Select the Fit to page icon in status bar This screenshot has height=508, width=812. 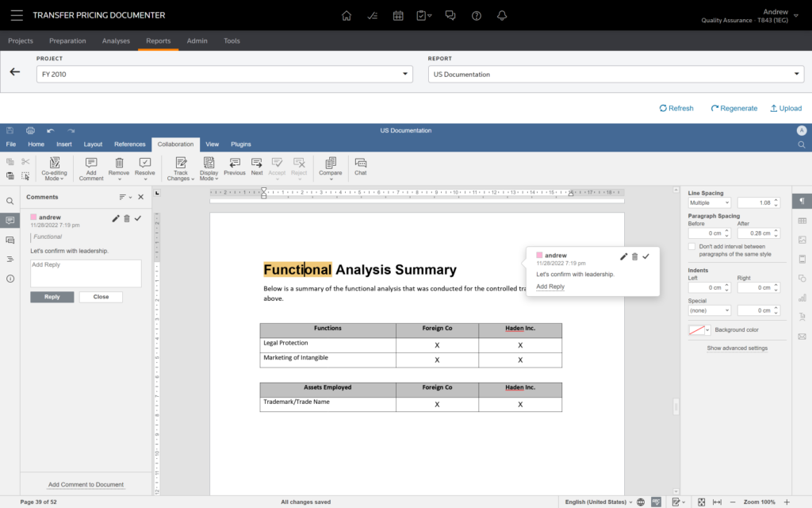coord(701,502)
